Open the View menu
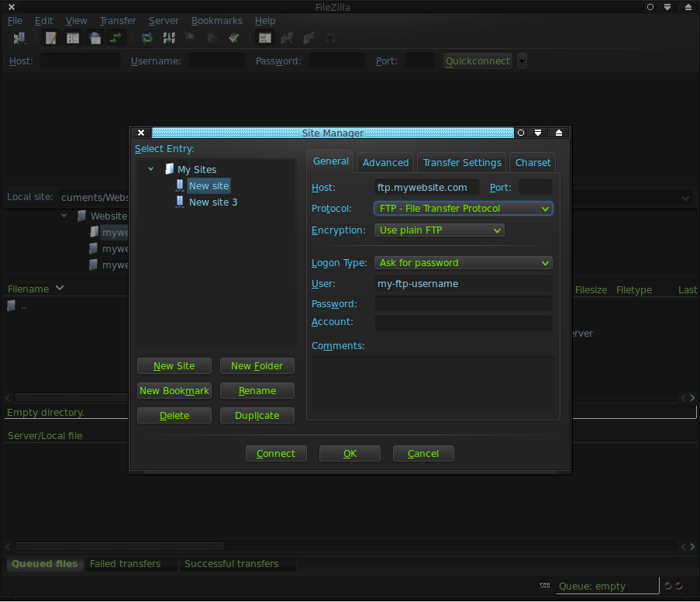 pyautogui.click(x=76, y=21)
